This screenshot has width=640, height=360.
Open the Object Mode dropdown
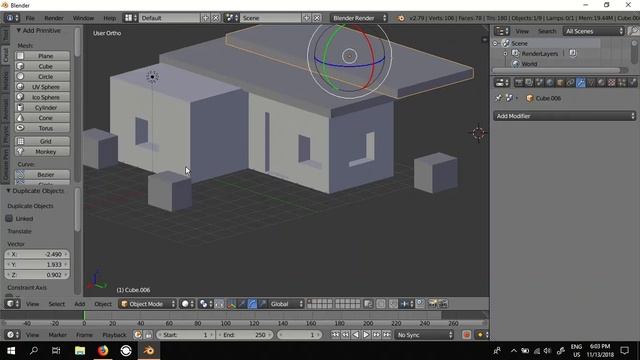pyautogui.click(x=148, y=304)
